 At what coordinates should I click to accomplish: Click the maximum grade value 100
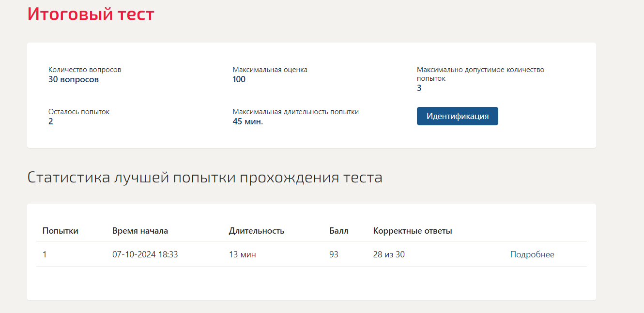pyautogui.click(x=239, y=79)
